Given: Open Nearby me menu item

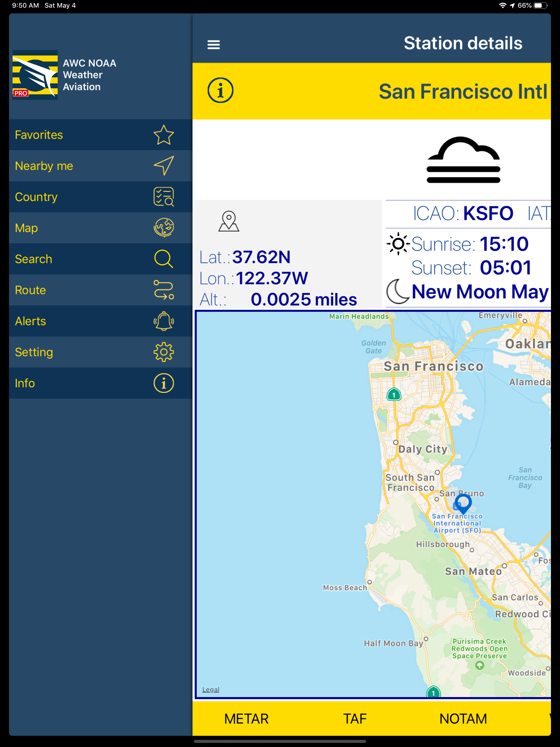Looking at the screenshot, I should (x=101, y=166).
